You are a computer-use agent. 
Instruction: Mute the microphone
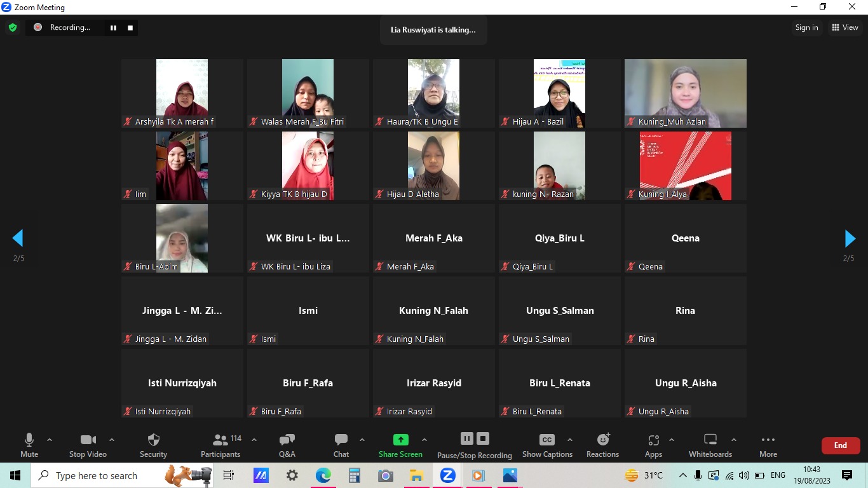pos(29,445)
